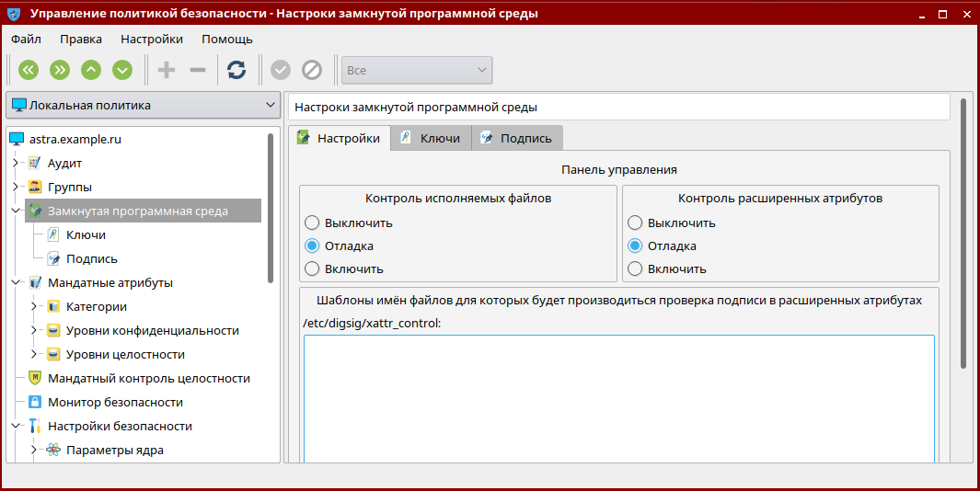
Task: Click the astra.example.ru computer icon
Action: point(17,140)
